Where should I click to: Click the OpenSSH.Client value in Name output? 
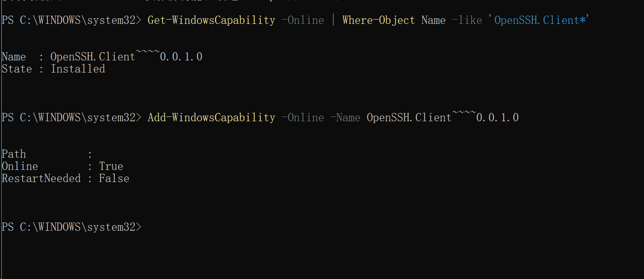click(126, 56)
